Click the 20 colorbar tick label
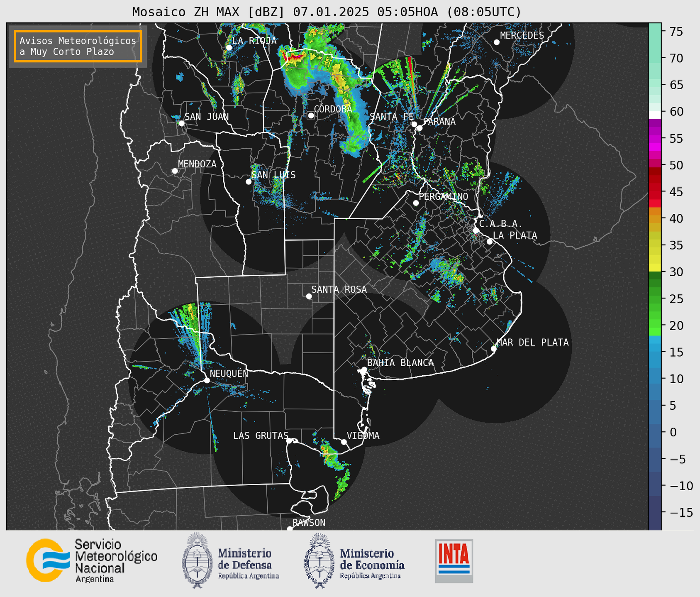 tap(676, 325)
